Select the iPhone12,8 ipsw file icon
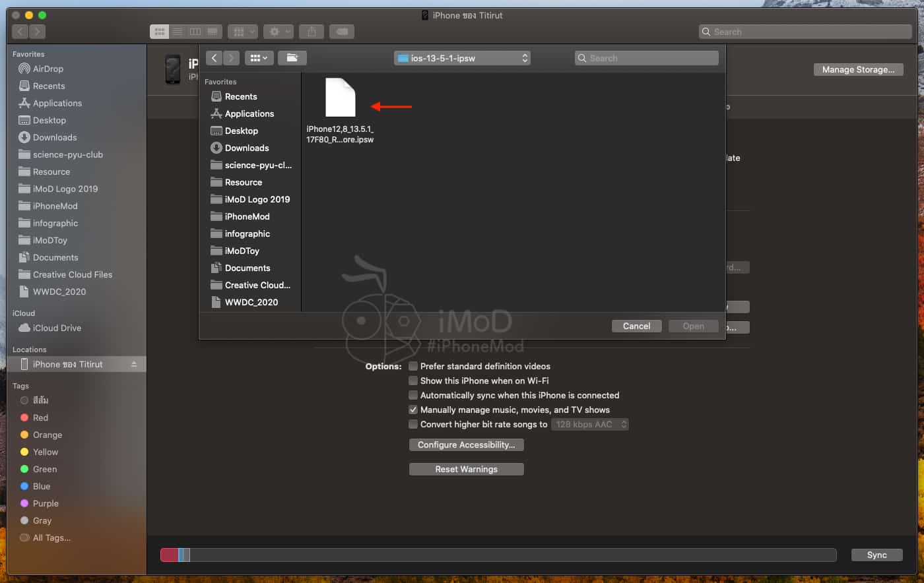The width and height of the screenshot is (924, 583). (x=340, y=98)
